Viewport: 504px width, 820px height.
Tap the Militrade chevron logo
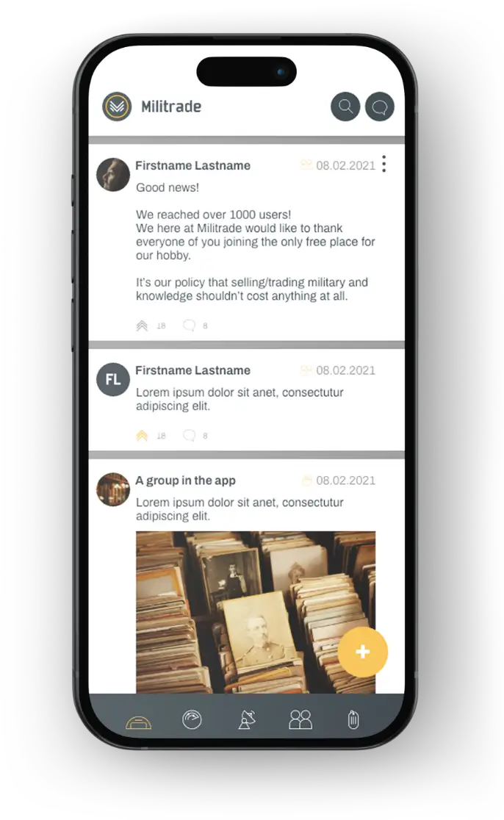117,107
